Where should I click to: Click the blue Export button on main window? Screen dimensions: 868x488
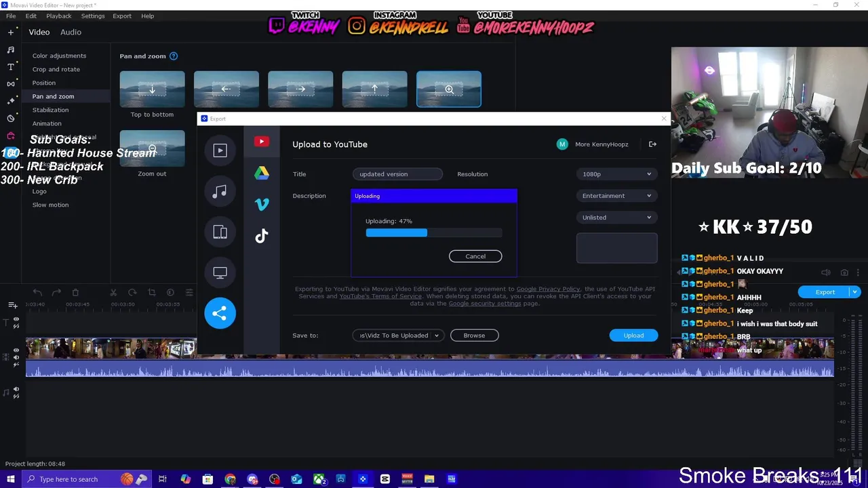pyautogui.click(x=825, y=292)
